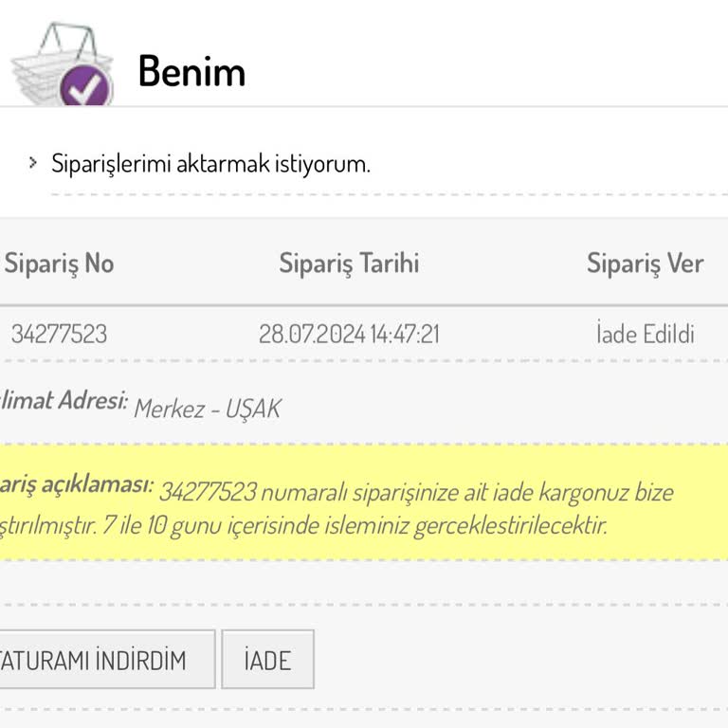
Task: Click the Sipariş Ver column header
Action: click(x=646, y=264)
